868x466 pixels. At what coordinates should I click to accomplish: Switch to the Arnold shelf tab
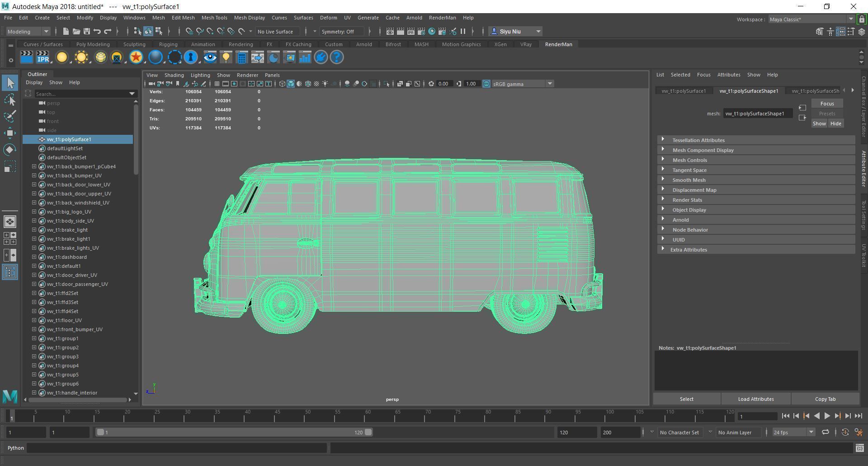[x=364, y=44]
